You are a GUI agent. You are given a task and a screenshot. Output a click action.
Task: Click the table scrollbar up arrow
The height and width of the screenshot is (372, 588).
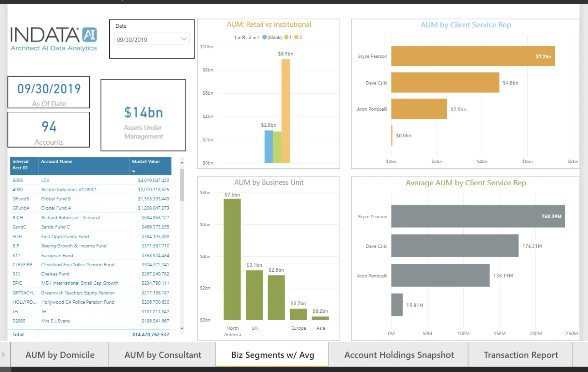click(182, 162)
